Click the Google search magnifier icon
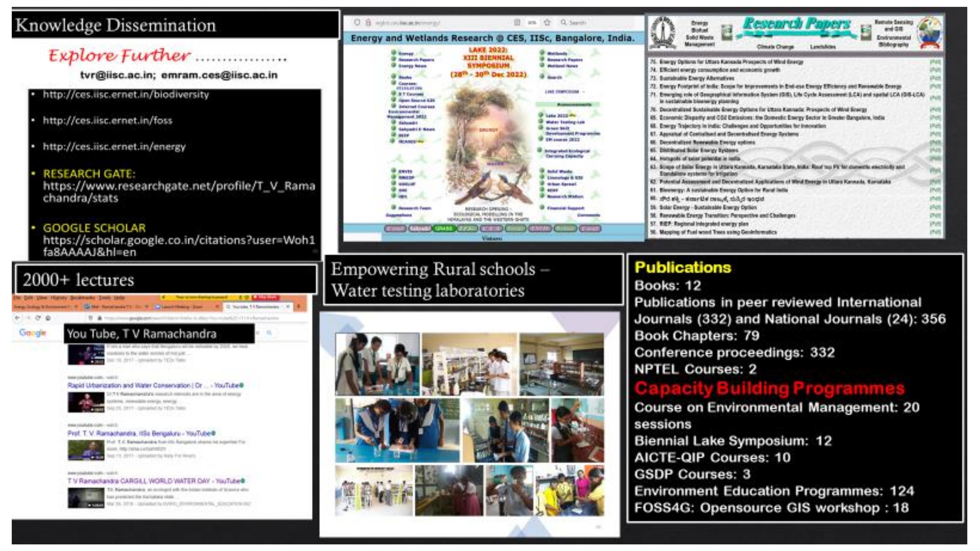 [269, 333]
